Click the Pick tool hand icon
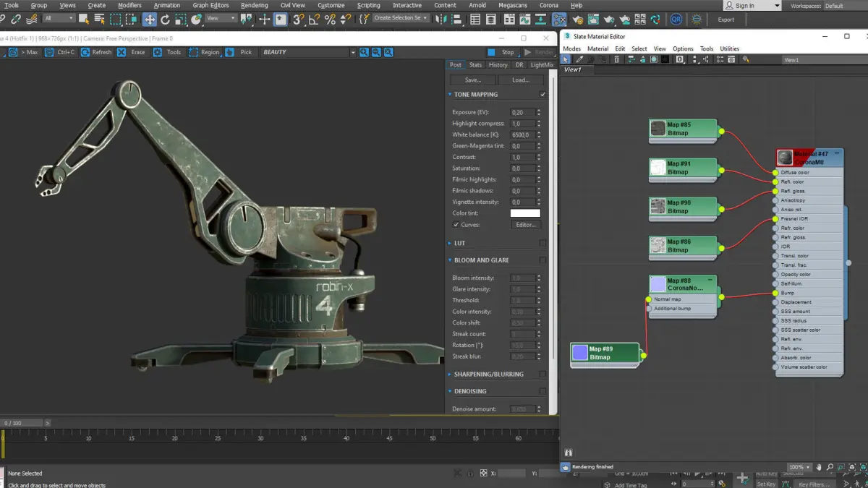Viewport: 868px width, 488px height. click(230, 52)
